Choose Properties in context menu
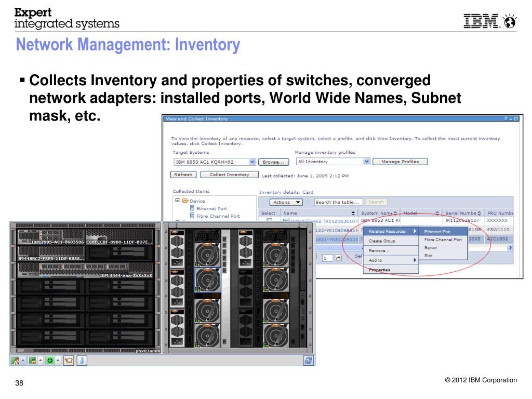The height and width of the screenshot is (399, 532). pos(391,270)
